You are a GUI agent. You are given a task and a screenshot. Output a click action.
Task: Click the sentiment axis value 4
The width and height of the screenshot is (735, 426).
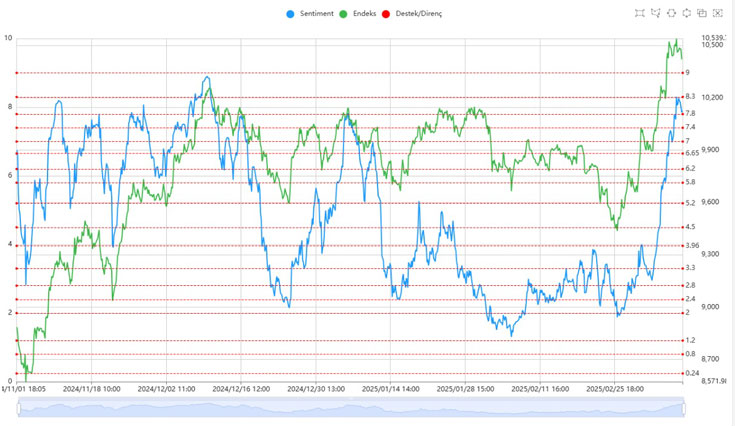click(10, 244)
